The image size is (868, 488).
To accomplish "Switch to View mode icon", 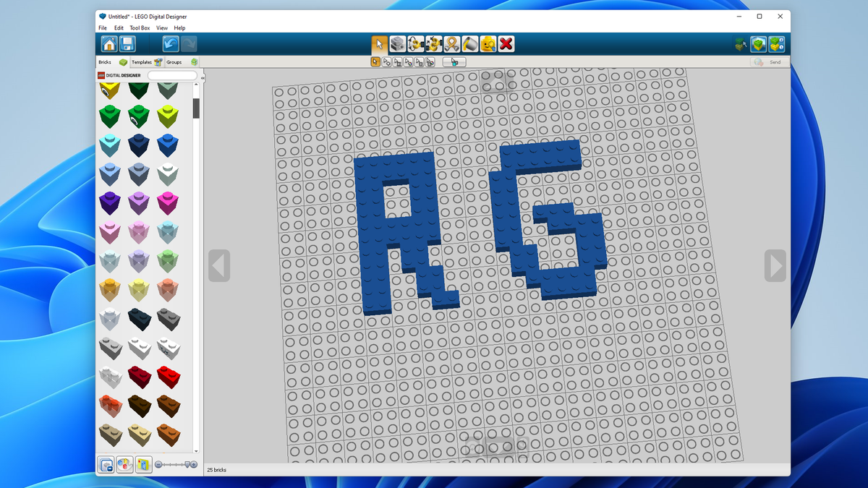I will click(x=758, y=44).
